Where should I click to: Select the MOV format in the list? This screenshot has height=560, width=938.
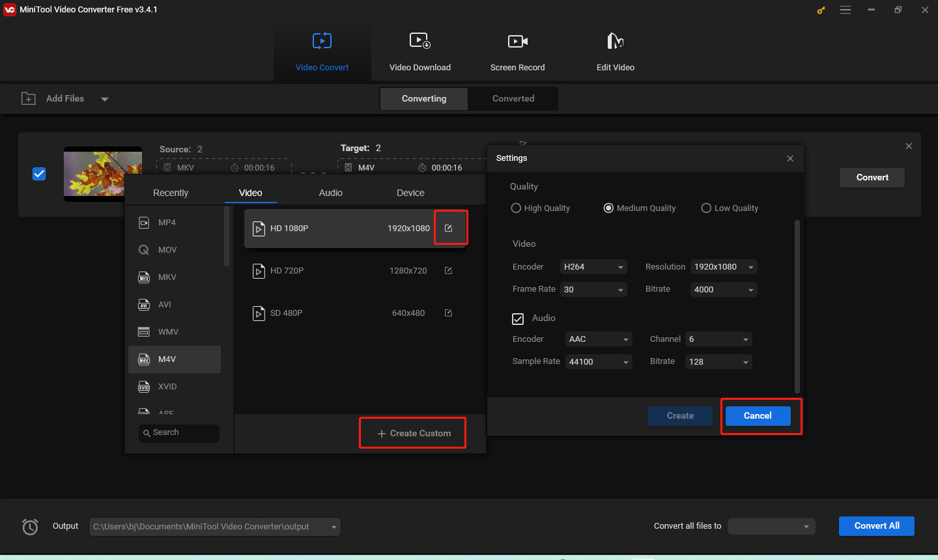click(175, 250)
